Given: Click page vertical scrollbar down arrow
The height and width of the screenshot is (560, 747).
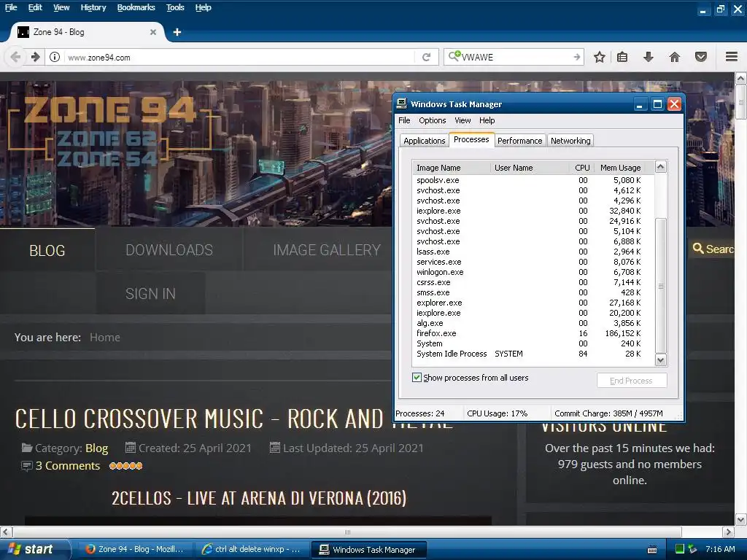Looking at the screenshot, I should [x=741, y=519].
